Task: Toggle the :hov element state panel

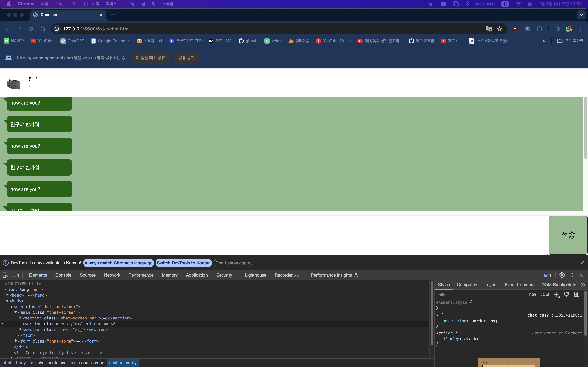Action: click(x=531, y=294)
